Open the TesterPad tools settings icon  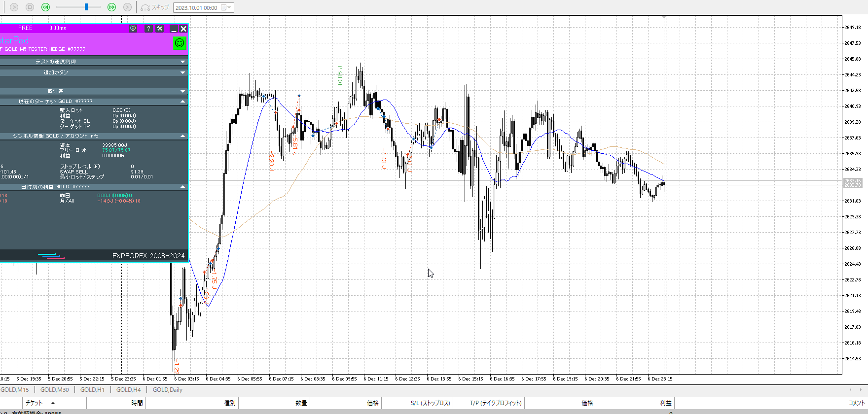[160, 29]
